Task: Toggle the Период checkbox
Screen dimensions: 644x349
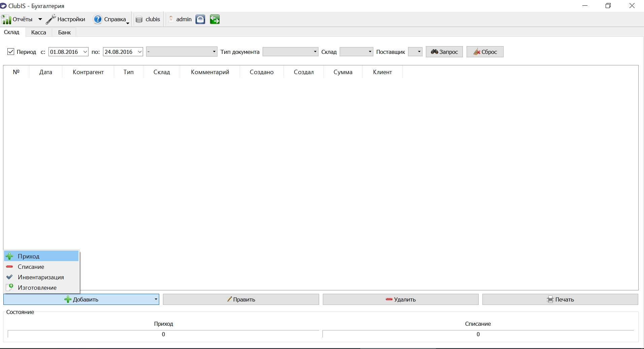Action: click(x=11, y=52)
